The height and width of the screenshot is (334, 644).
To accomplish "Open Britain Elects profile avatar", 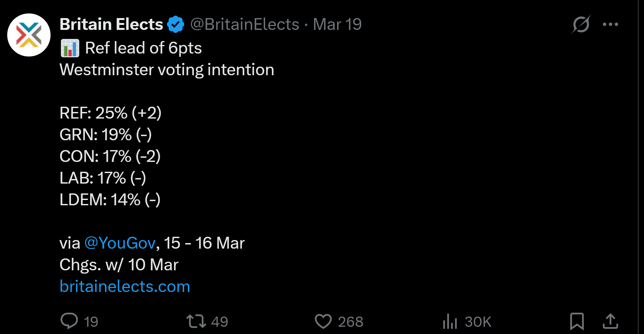I will click(29, 35).
